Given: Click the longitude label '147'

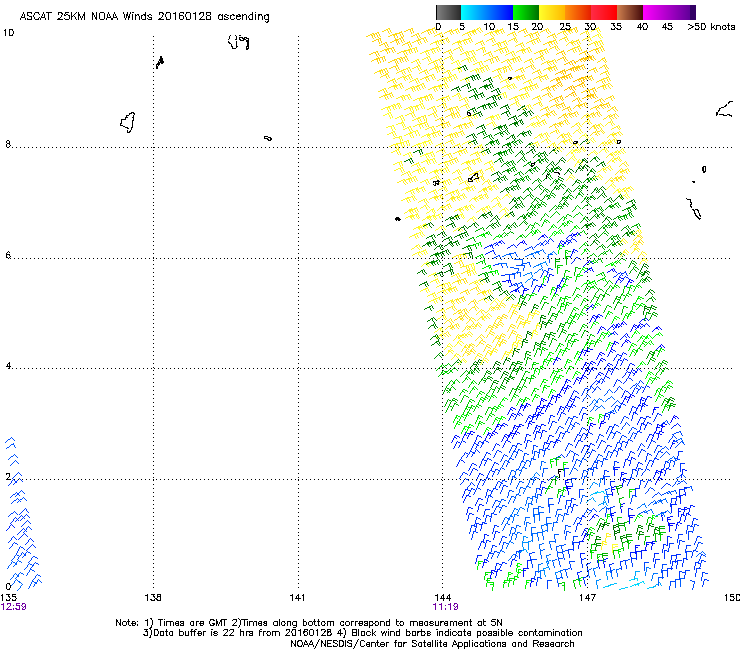Looking at the screenshot, I should pyautogui.click(x=587, y=598).
